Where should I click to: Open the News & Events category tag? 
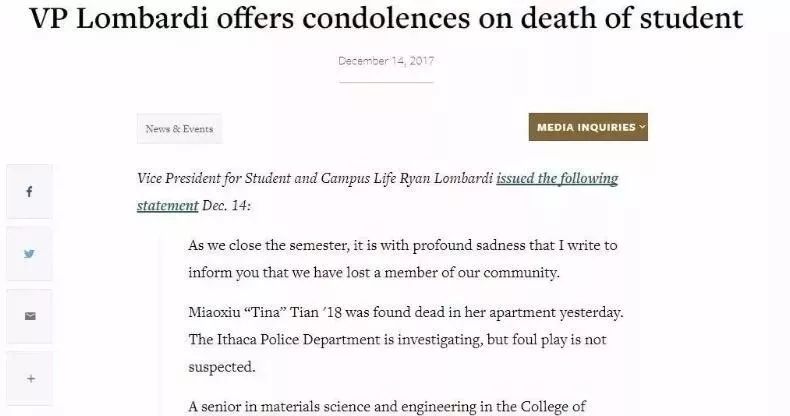coord(179,129)
